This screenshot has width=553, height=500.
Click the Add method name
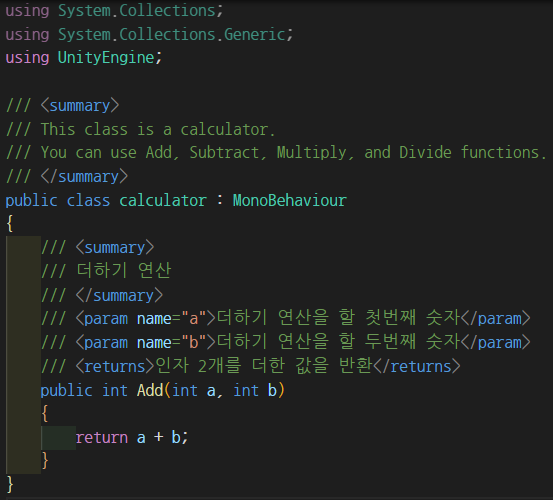click(x=150, y=391)
